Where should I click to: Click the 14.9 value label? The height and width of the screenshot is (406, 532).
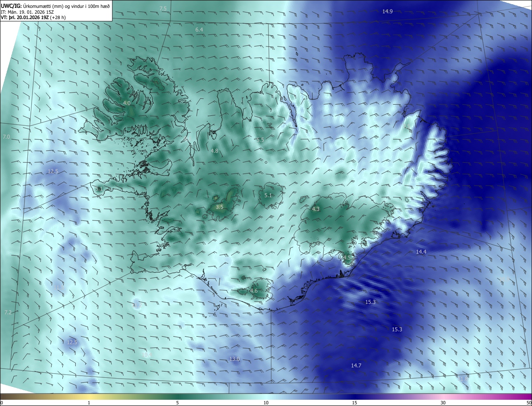pos(387,11)
